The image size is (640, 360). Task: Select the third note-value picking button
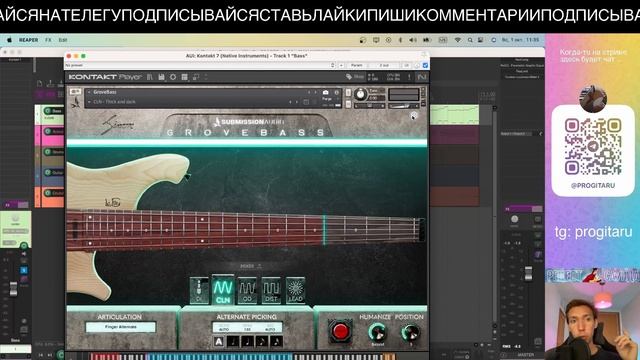(262, 341)
